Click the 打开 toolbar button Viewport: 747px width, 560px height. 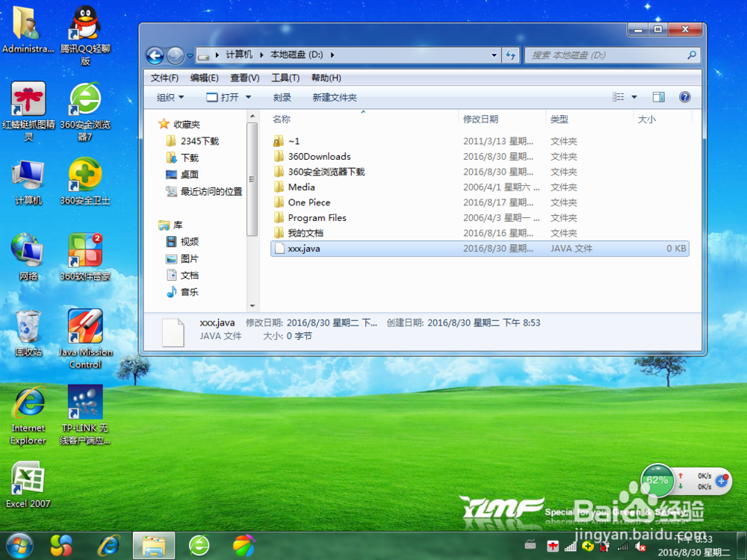(x=223, y=97)
